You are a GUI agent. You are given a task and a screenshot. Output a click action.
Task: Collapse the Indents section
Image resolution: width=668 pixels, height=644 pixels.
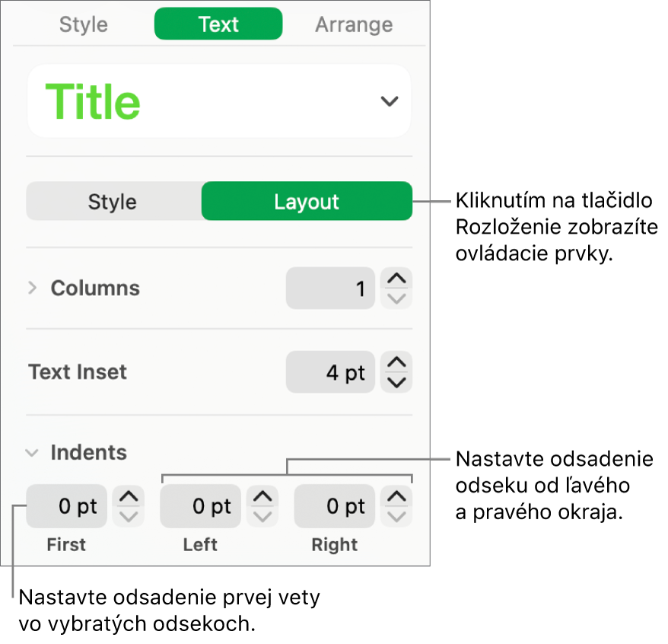coord(32,453)
